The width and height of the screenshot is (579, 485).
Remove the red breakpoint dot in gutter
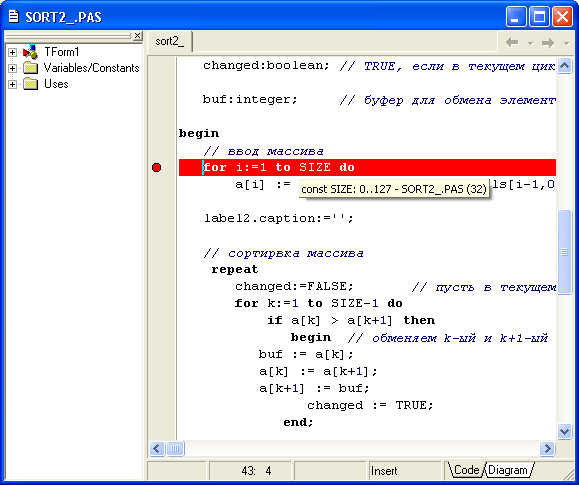[157, 168]
